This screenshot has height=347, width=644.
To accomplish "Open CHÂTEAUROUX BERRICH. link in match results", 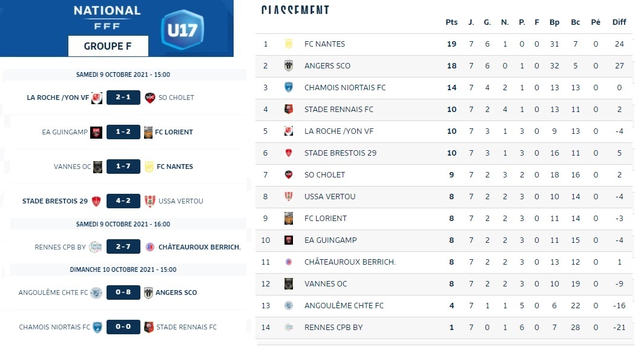I will tap(199, 247).
